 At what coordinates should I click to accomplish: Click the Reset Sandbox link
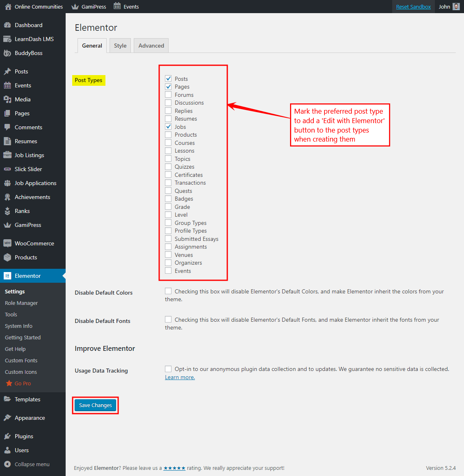coord(413,6)
